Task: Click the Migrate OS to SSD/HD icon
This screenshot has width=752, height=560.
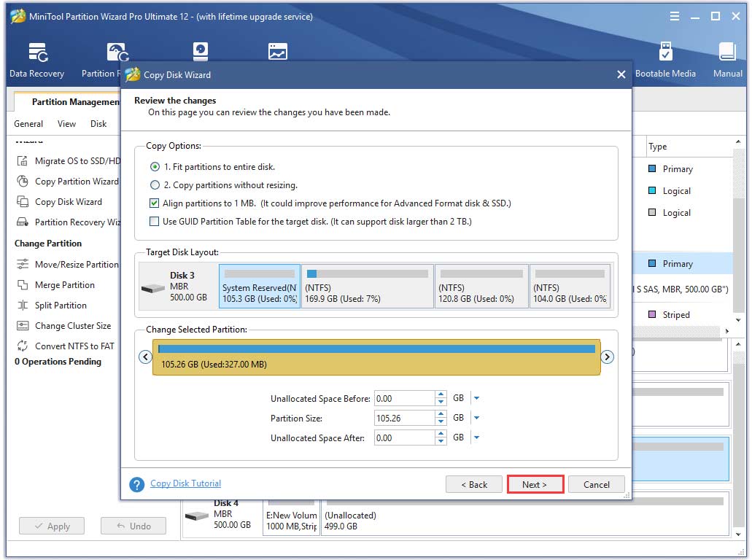Action: click(22, 161)
